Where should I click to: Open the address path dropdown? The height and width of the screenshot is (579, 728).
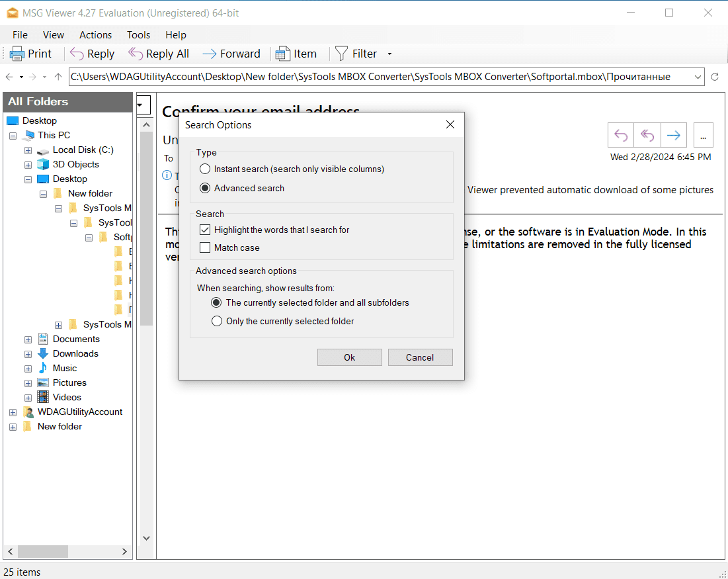[x=698, y=77]
